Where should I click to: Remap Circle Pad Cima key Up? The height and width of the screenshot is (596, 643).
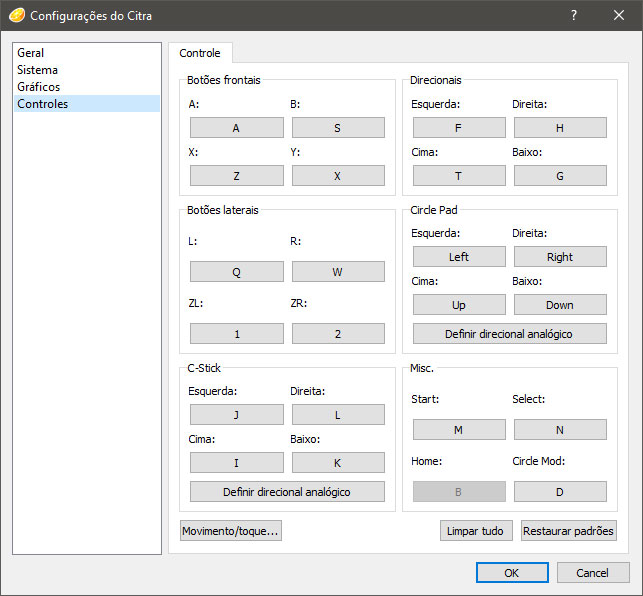(459, 304)
